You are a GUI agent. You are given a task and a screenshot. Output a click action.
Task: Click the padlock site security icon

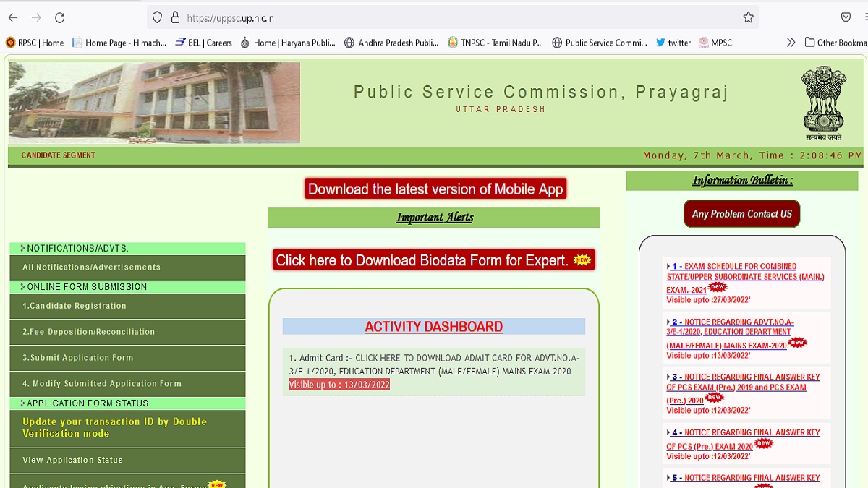(174, 17)
